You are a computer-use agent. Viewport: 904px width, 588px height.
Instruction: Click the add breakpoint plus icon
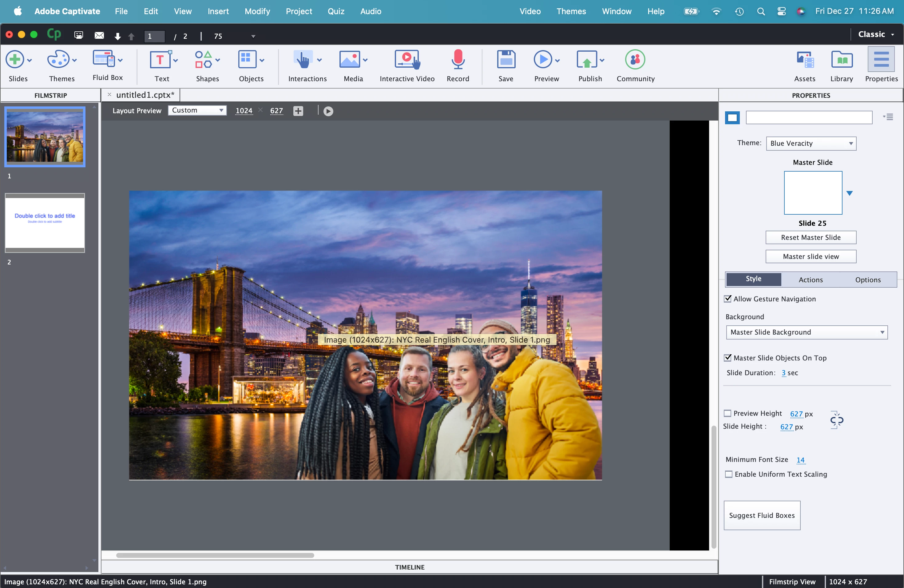tap(298, 111)
